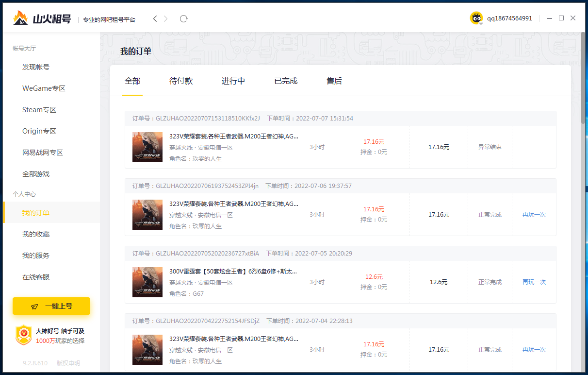Switch to the 进行中 tab
The height and width of the screenshot is (375, 588).
point(233,81)
